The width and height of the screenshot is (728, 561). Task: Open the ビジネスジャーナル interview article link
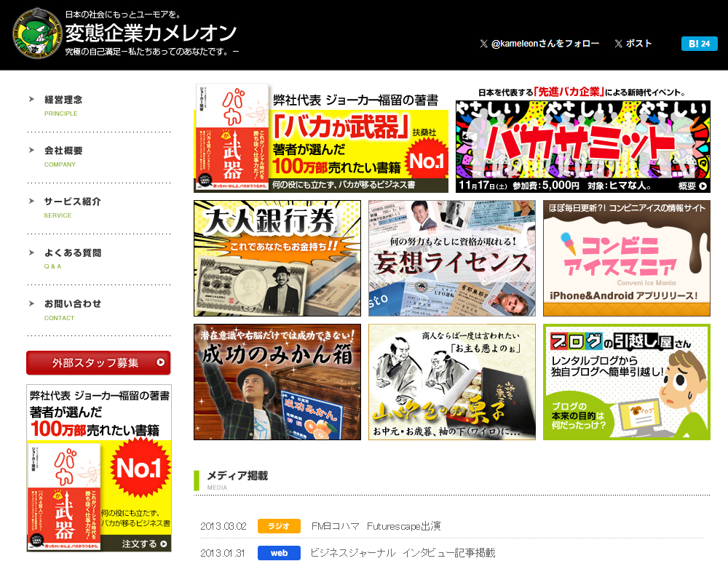(403, 553)
